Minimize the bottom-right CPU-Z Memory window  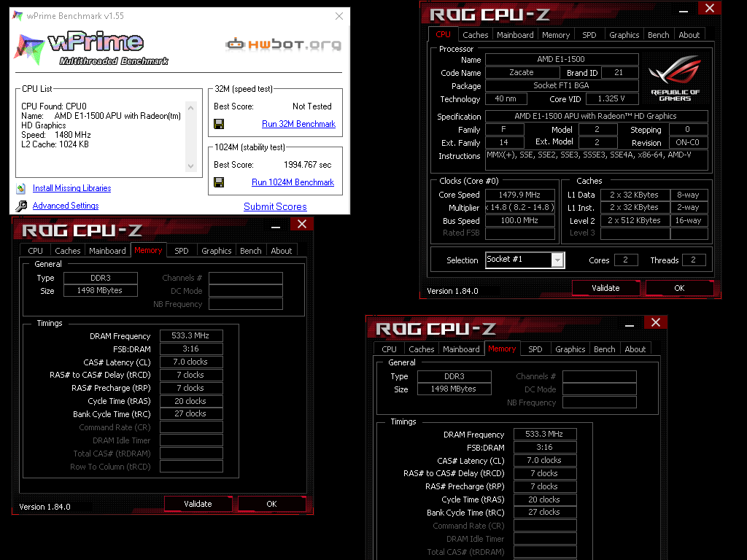point(630,325)
